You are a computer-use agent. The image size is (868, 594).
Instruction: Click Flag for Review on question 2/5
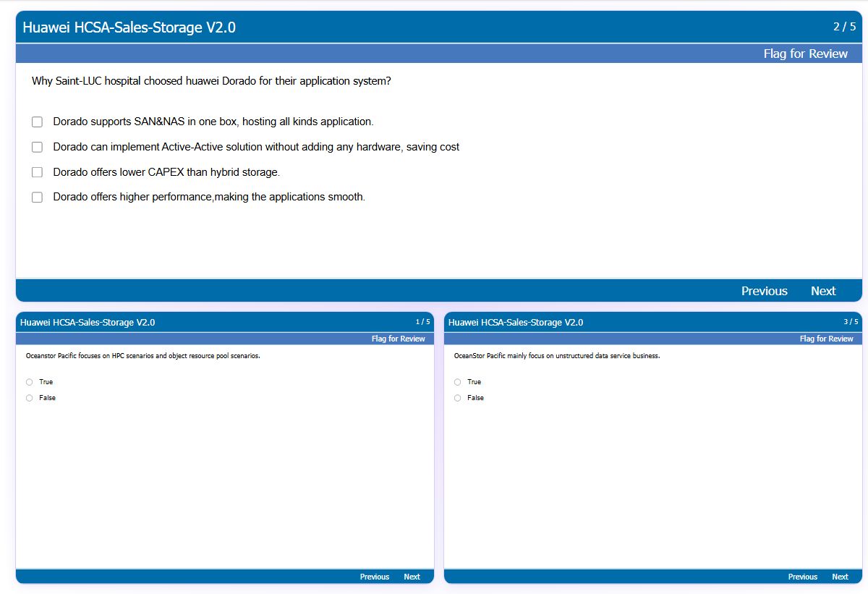tap(805, 54)
